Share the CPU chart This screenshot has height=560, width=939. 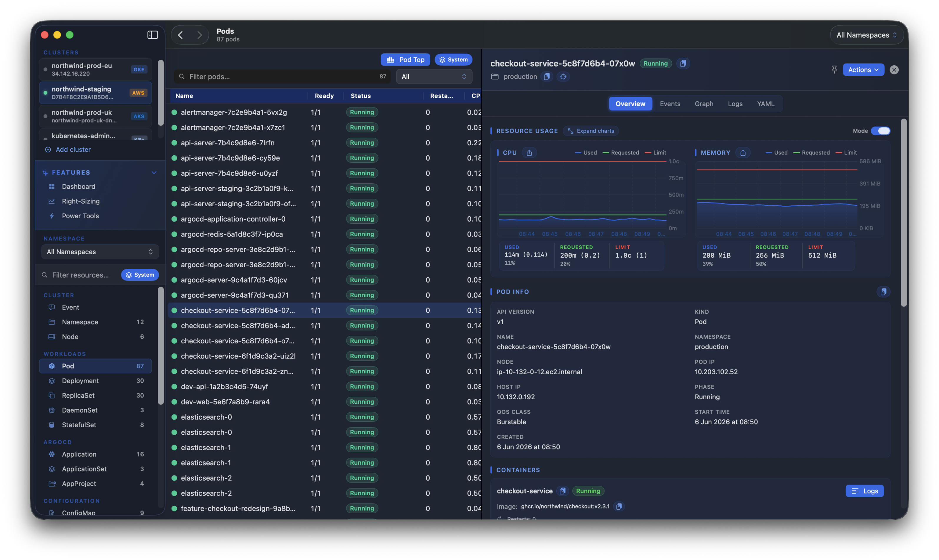click(529, 153)
